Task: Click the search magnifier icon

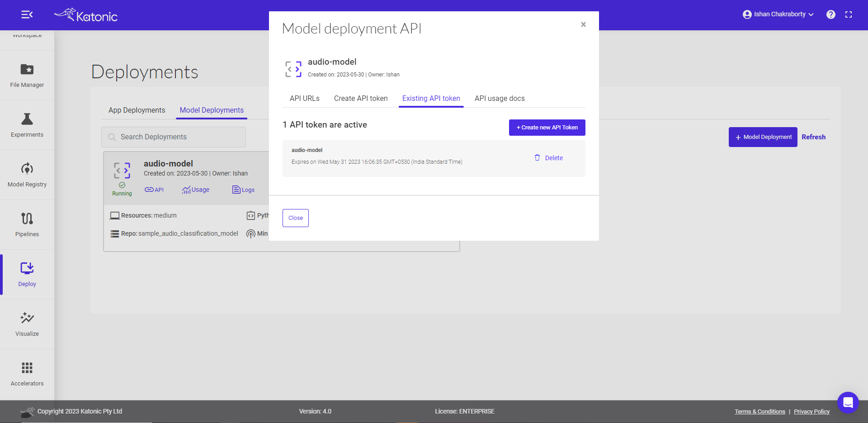Action: (112, 137)
